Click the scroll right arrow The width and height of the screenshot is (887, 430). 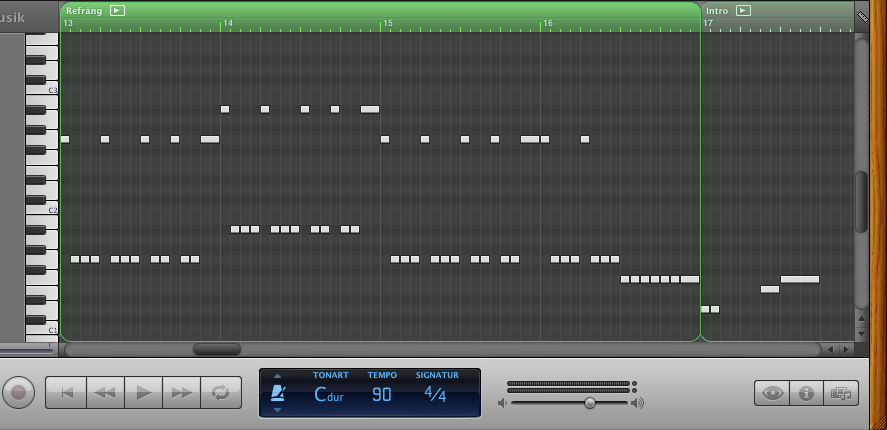(x=846, y=350)
